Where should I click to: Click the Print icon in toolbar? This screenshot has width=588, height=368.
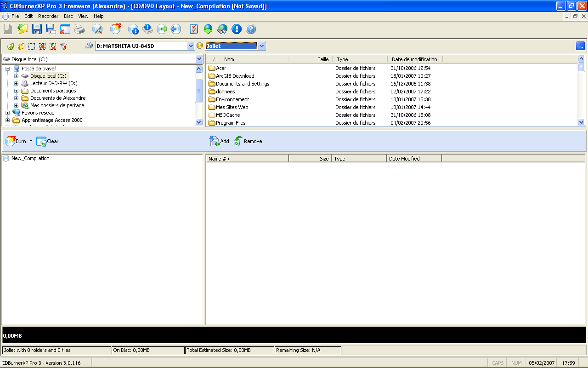[x=79, y=29]
